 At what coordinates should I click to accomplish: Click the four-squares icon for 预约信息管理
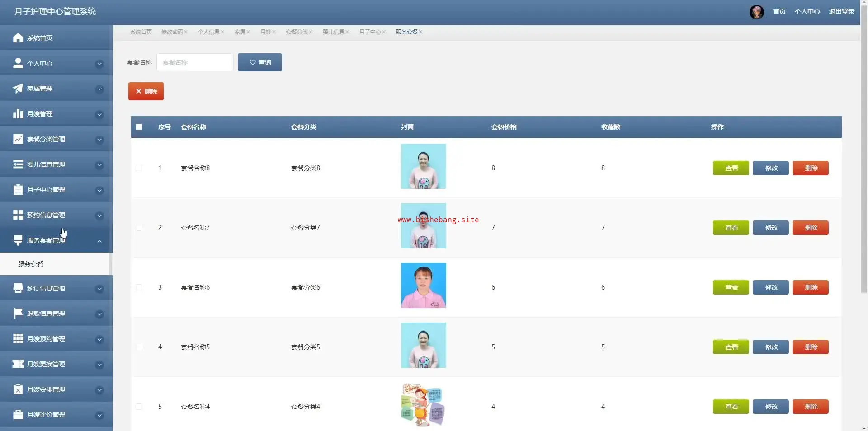point(18,215)
